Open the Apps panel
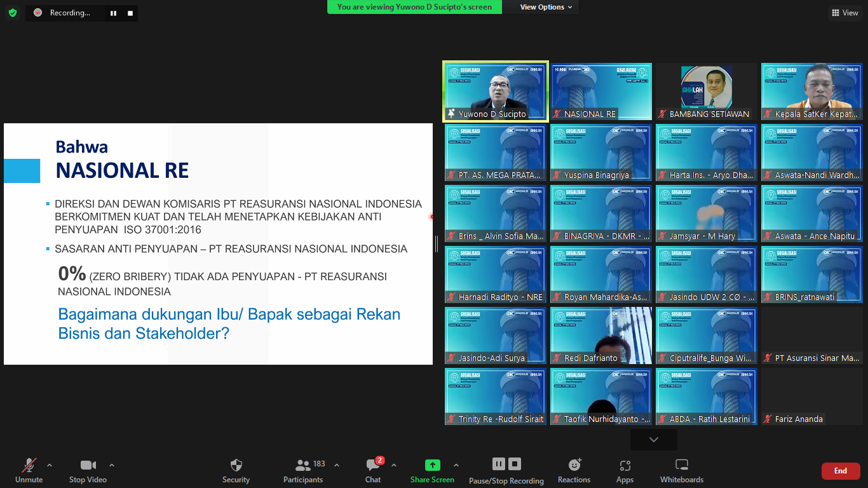 (x=625, y=471)
